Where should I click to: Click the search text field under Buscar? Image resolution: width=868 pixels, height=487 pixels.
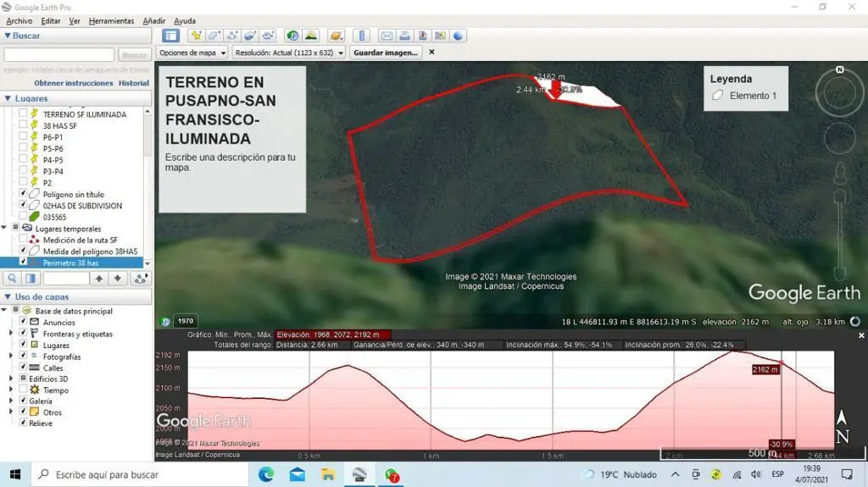[x=59, y=55]
